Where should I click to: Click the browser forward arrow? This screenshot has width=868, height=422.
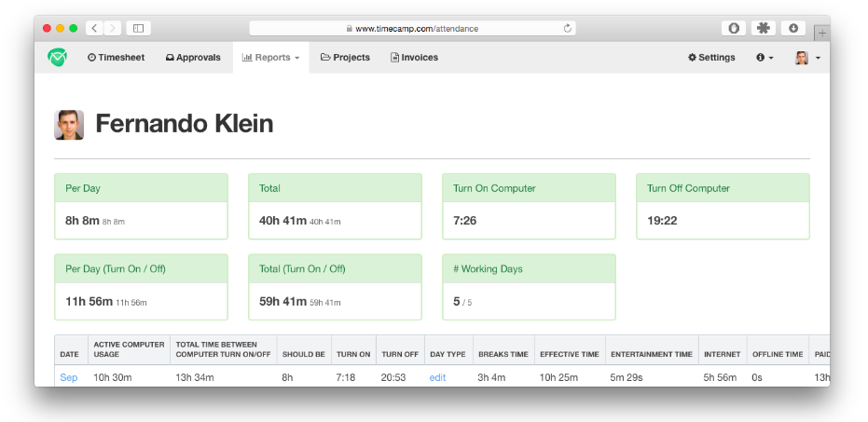click(112, 28)
